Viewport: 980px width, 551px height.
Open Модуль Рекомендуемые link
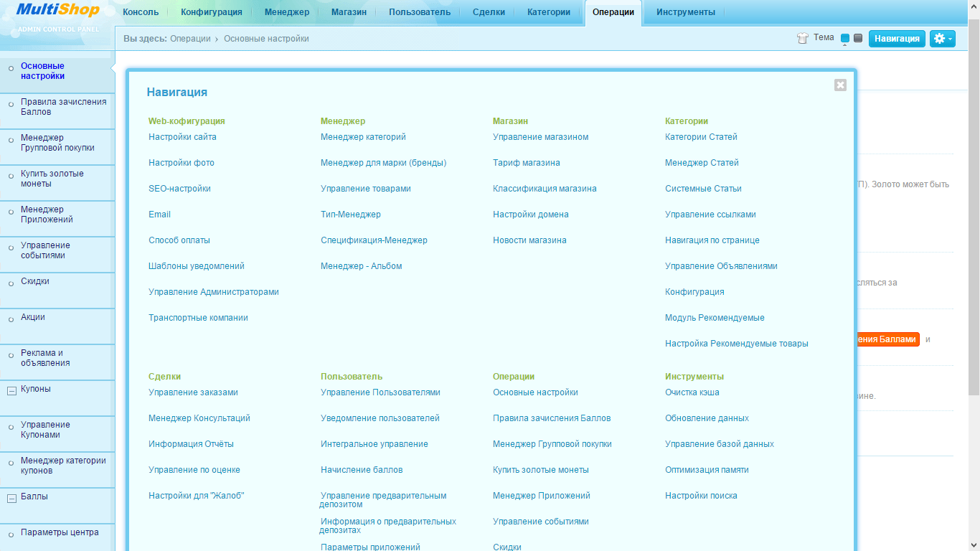715,318
